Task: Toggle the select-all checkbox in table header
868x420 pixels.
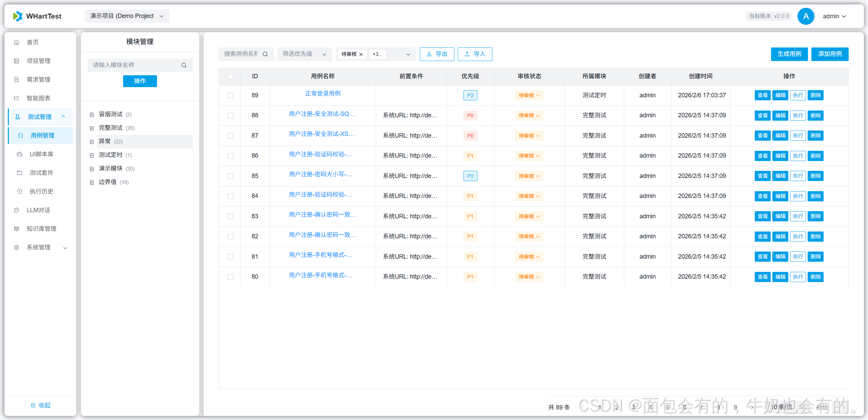Action: 231,77
